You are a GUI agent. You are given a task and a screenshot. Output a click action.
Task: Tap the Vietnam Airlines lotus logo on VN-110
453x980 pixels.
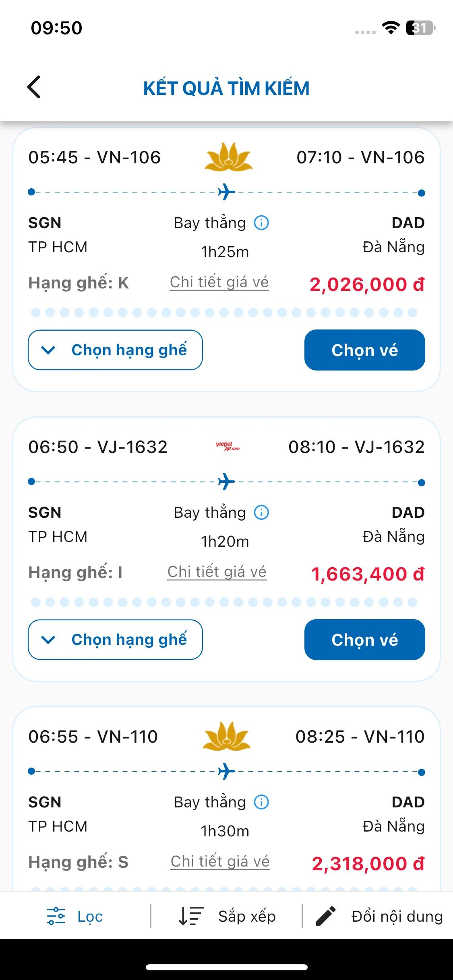click(227, 736)
